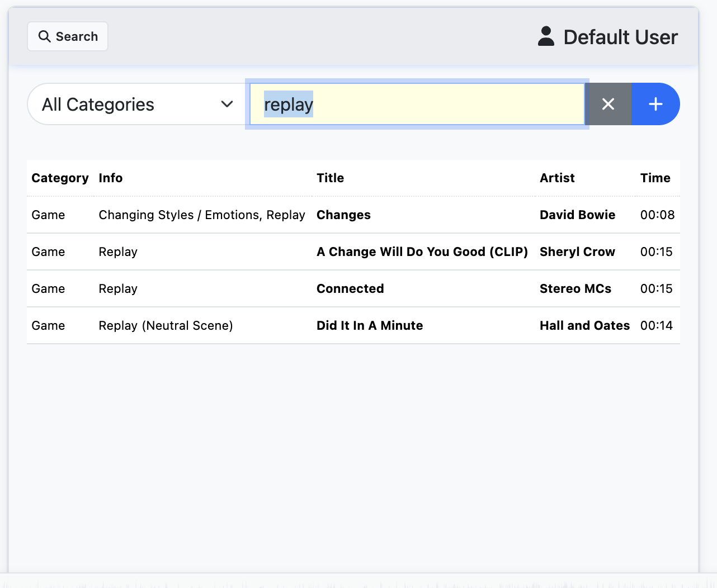Expand the category selector chevron
Image resolution: width=717 pixels, height=588 pixels.
[x=226, y=104]
